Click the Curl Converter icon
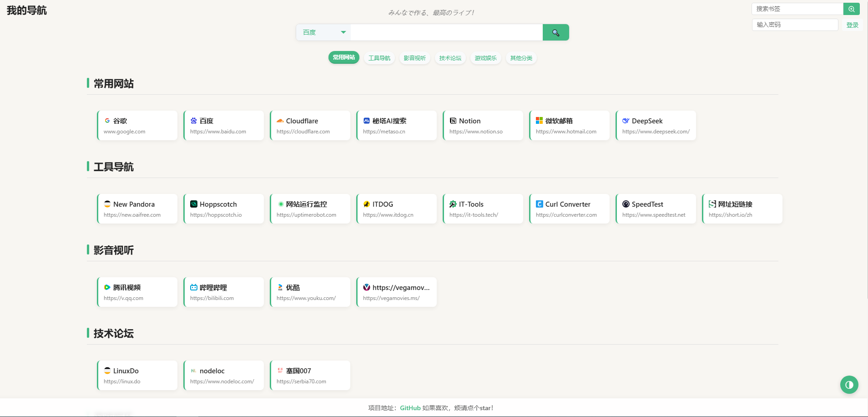The image size is (868, 417). (x=540, y=204)
